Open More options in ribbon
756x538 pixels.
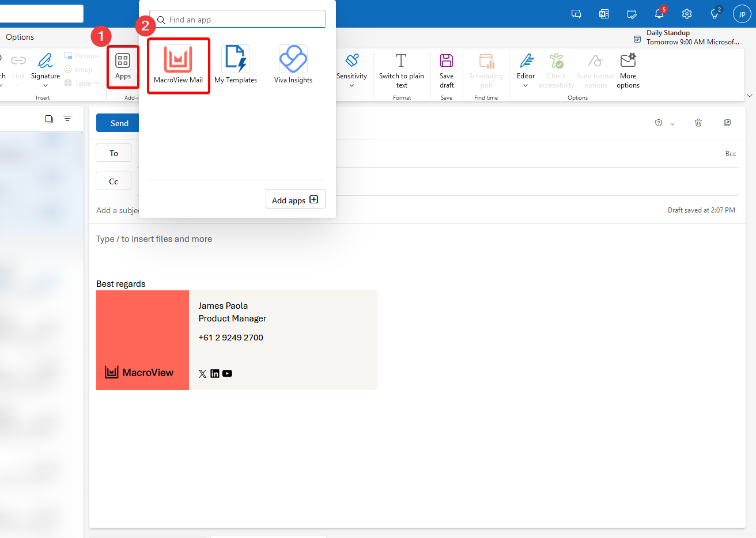628,70
